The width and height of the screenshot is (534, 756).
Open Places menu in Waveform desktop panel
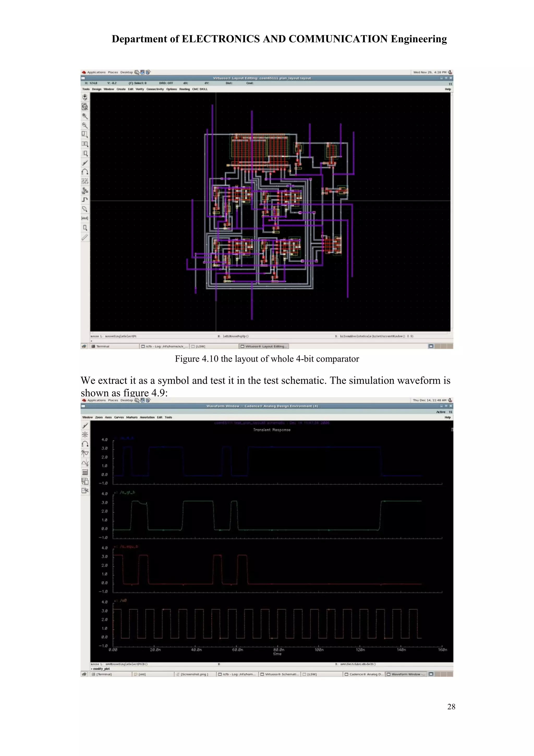113,400
